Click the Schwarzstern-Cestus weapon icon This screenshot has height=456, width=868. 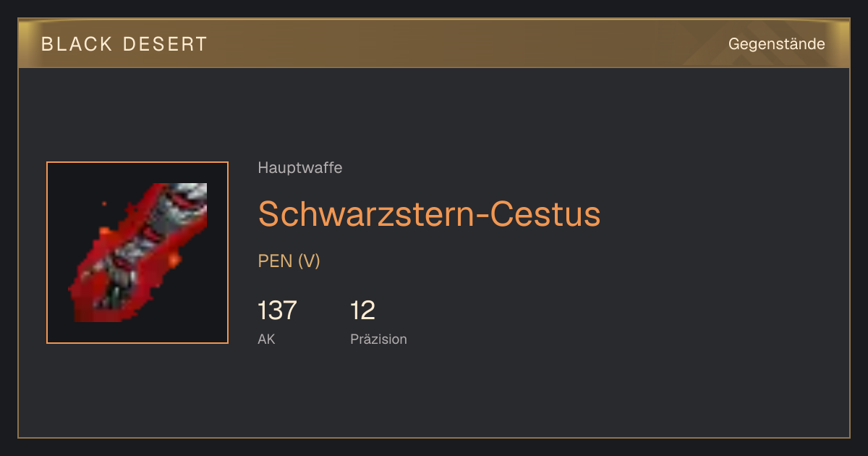[137, 253]
